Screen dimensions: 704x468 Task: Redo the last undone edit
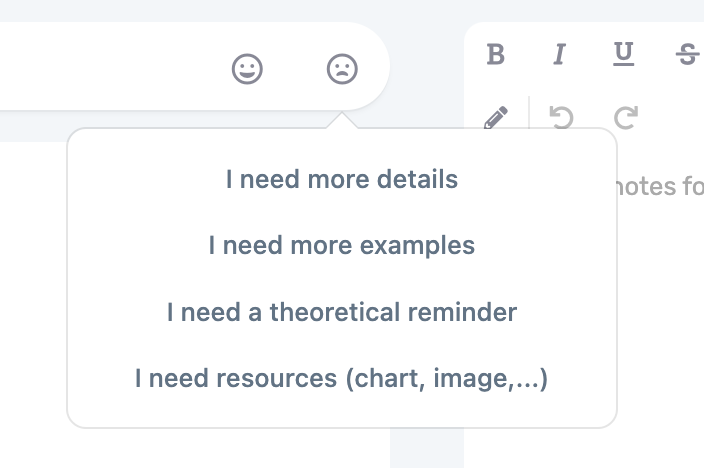coord(626,118)
